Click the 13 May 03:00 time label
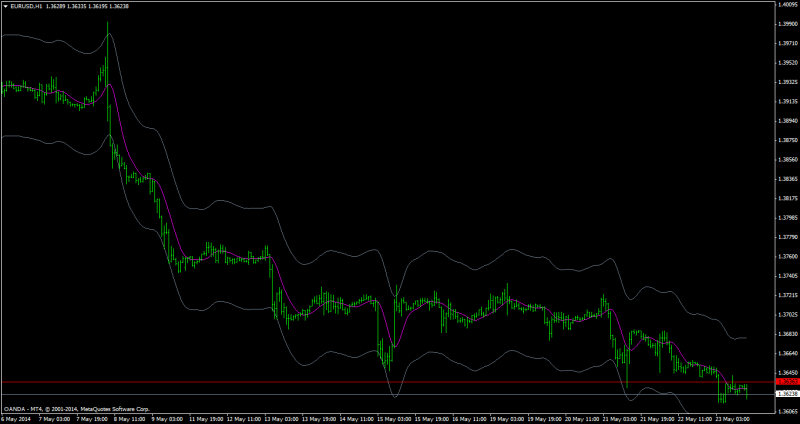The height and width of the screenshot is (424, 800). coord(280,419)
